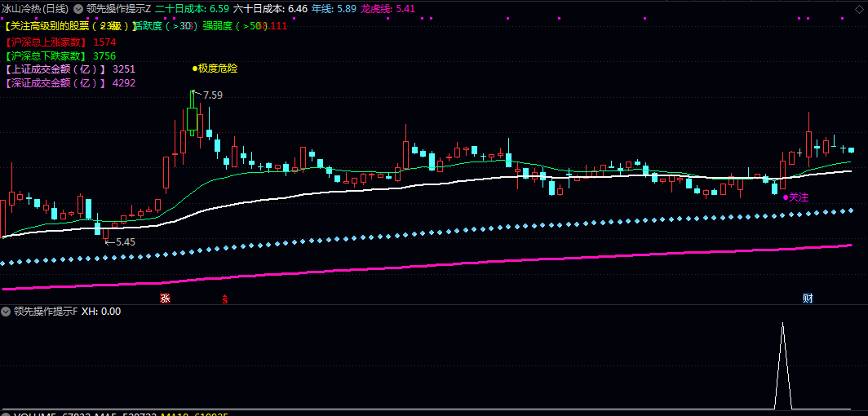Select the green-outlined peak candlestick near 7.59
The height and width of the screenshot is (416, 868).
tap(192, 113)
